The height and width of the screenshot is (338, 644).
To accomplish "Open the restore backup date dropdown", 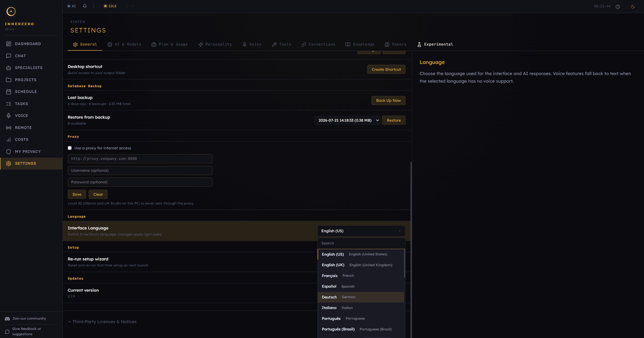I will point(347,120).
